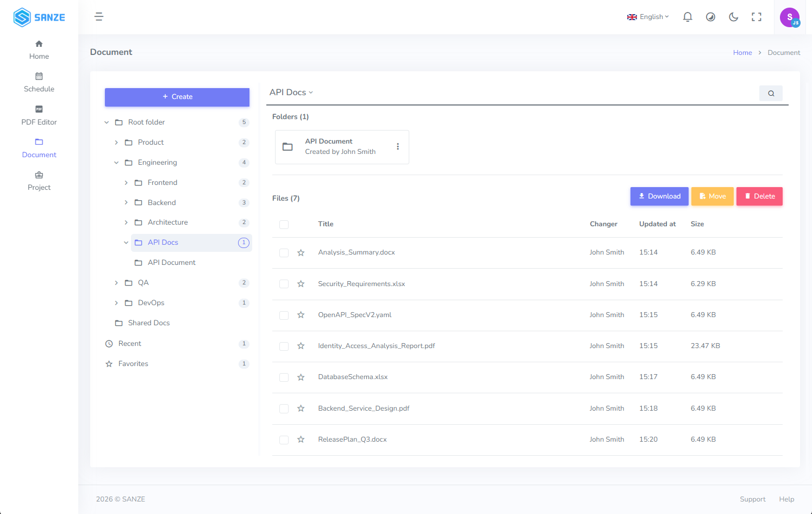812x514 pixels.
Task: Collapse the Engineering folder chevron
Action: tap(116, 163)
